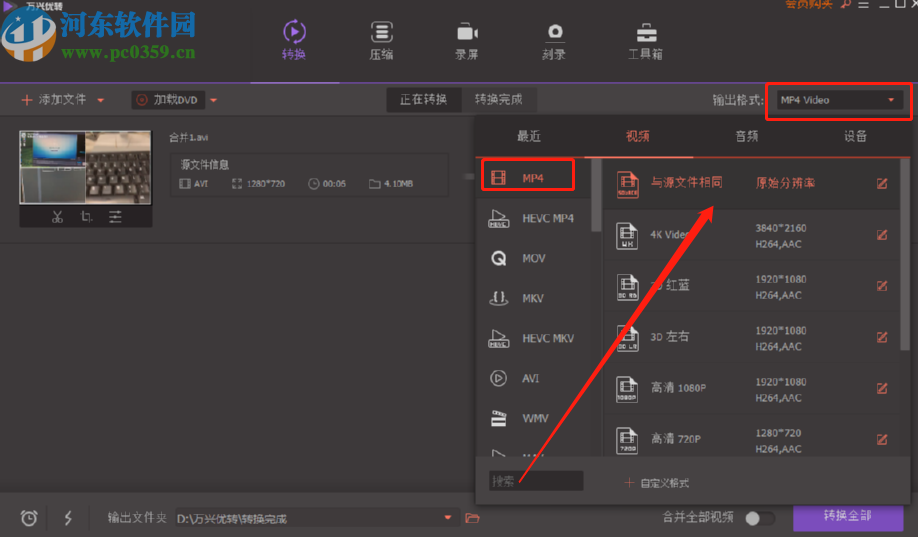Viewport: 918px width, 537px height.
Task: Edit the 与源文件相同 preset settings
Action: (x=882, y=184)
